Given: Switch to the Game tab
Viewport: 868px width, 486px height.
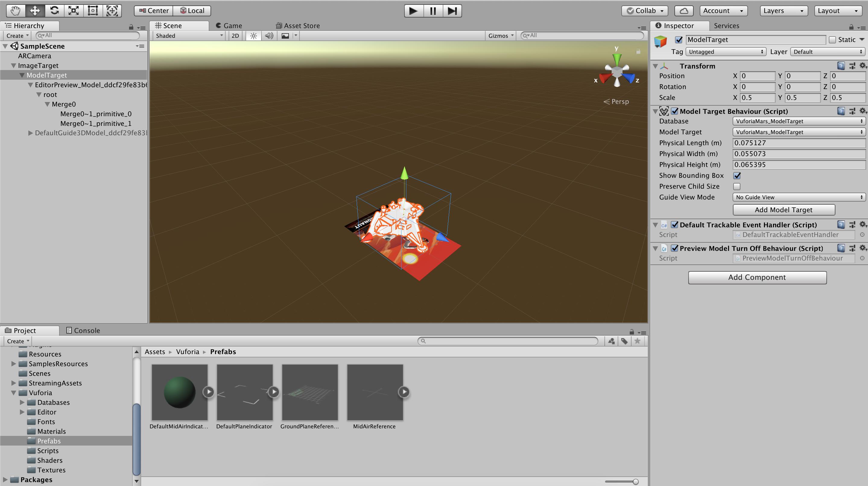Looking at the screenshot, I should click(x=229, y=26).
